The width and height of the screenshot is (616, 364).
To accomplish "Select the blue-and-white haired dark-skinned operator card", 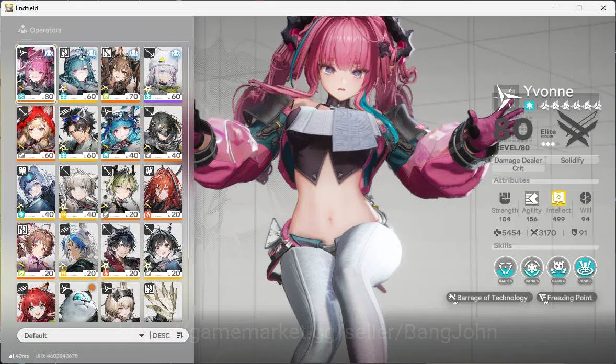I will (x=78, y=251).
